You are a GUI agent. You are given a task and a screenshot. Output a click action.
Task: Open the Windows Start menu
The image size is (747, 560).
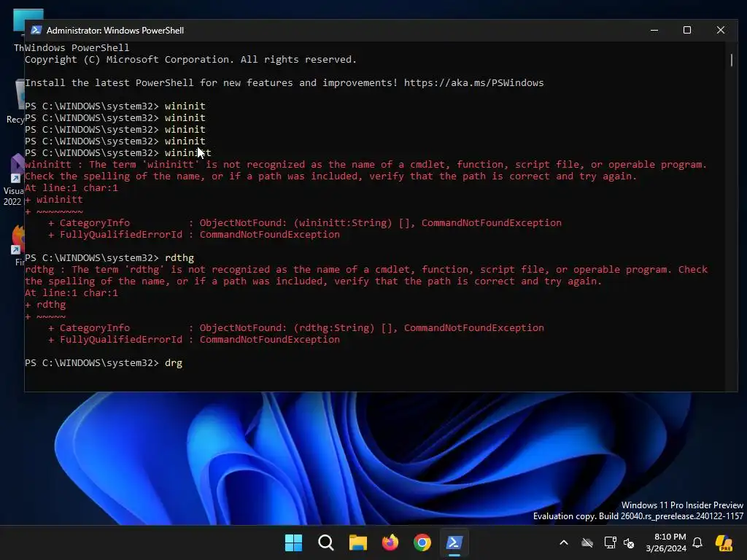point(293,542)
